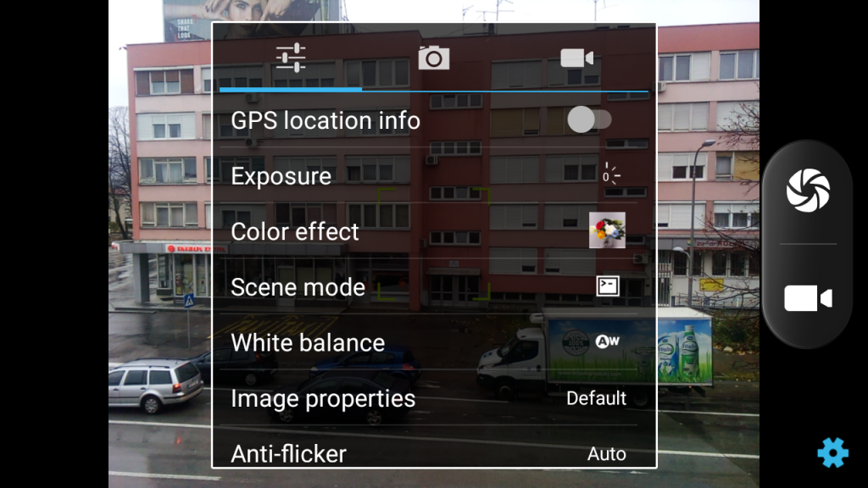The image size is (868, 488).
Task: Switch to the camera settings tab
Action: click(x=433, y=58)
